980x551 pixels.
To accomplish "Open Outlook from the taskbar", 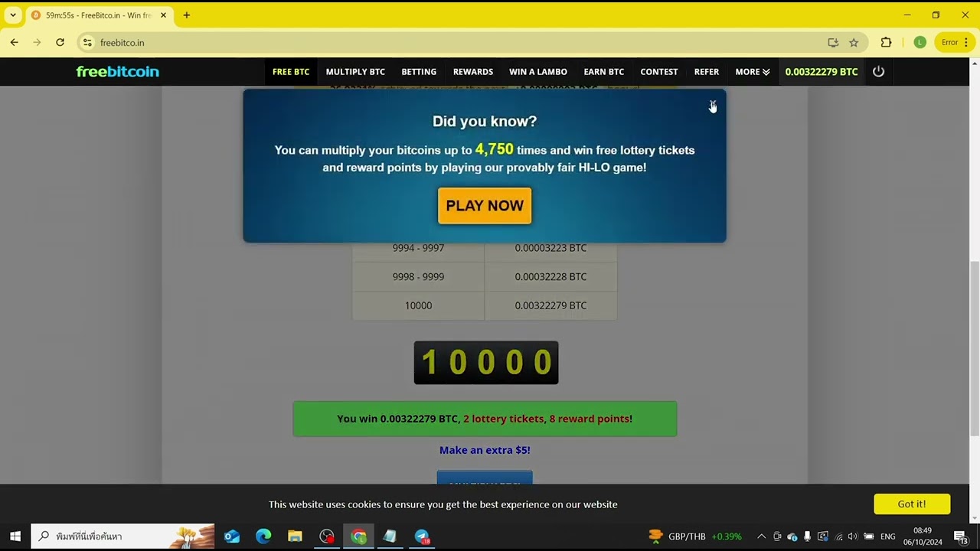I will coord(232,536).
